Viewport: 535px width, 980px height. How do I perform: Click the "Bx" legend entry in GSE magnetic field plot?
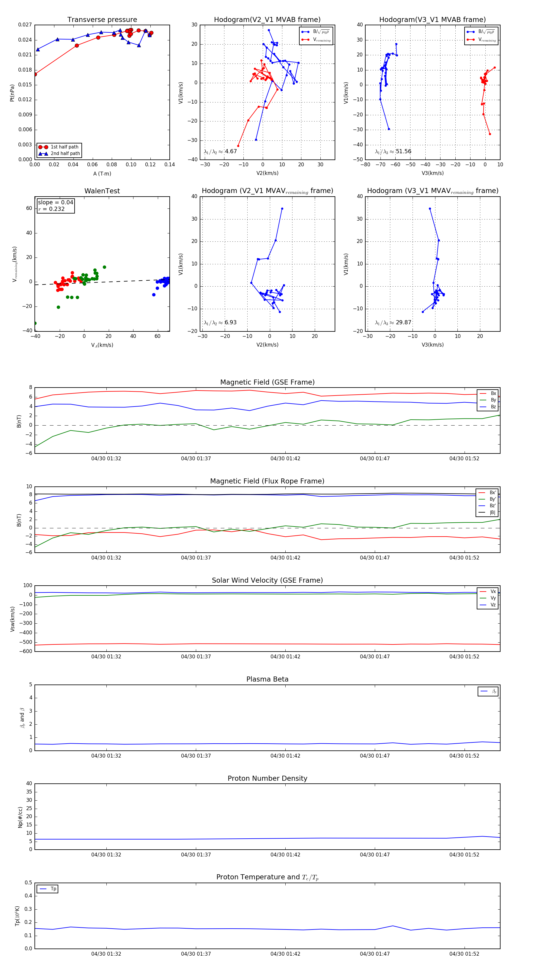[488, 393]
